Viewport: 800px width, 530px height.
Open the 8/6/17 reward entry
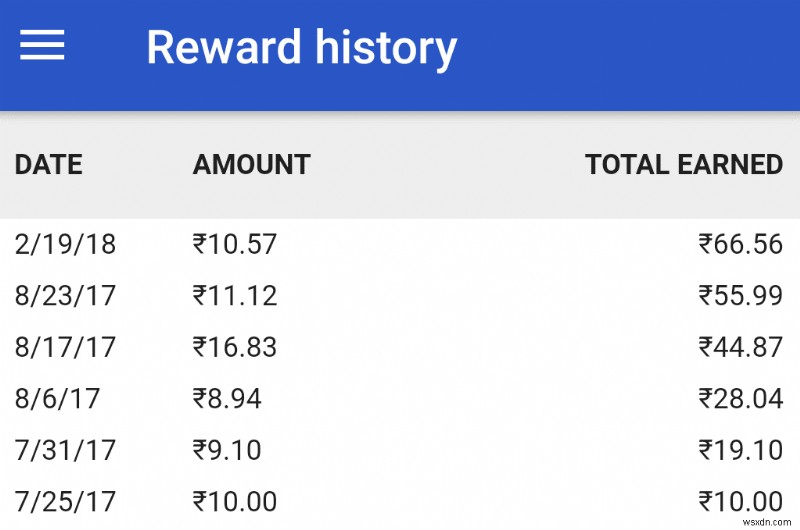point(57,399)
